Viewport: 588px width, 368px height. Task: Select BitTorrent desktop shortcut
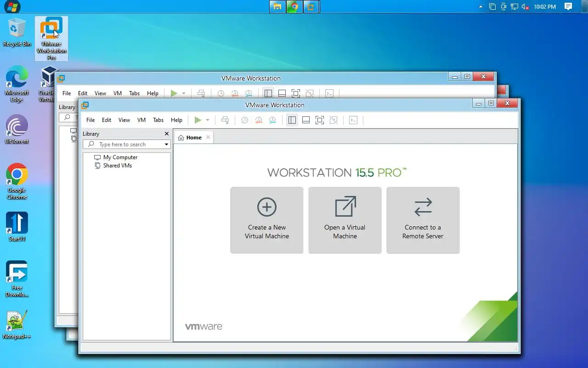click(17, 130)
